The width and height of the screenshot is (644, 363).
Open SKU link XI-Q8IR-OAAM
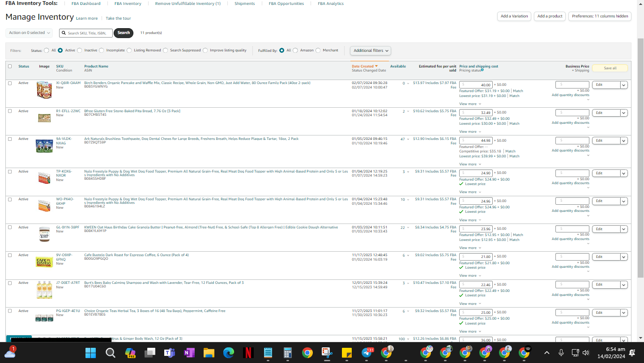point(68,83)
